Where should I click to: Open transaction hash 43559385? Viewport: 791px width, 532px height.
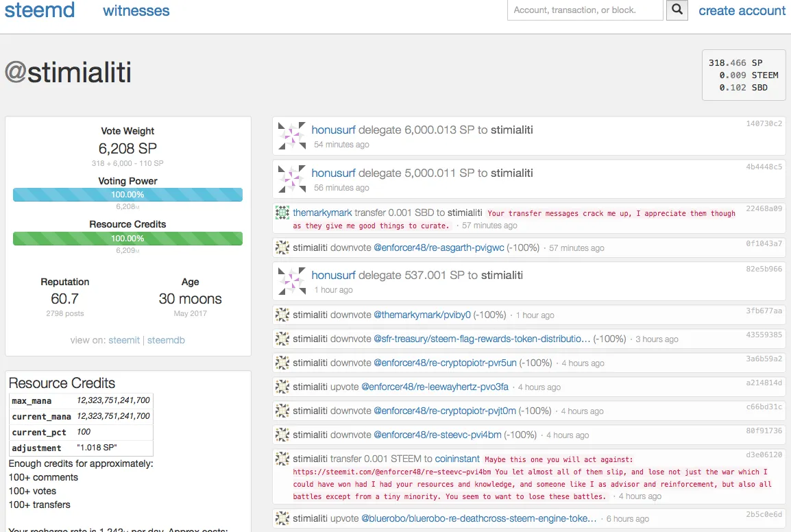click(764, 335)
